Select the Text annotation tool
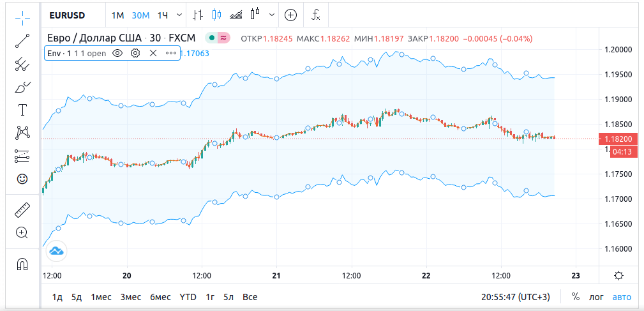This screenshot has height=311, width=644. click(x=22, y=110)
